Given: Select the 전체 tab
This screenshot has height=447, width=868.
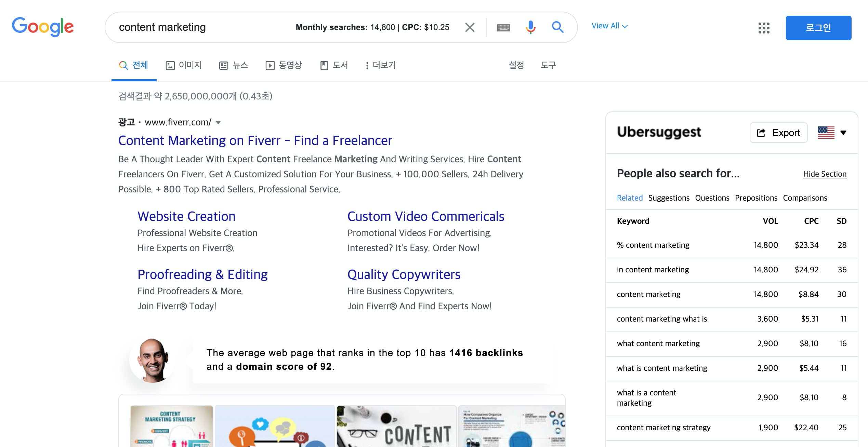Looking at the screenshot, I should click(x=134, y=65).
